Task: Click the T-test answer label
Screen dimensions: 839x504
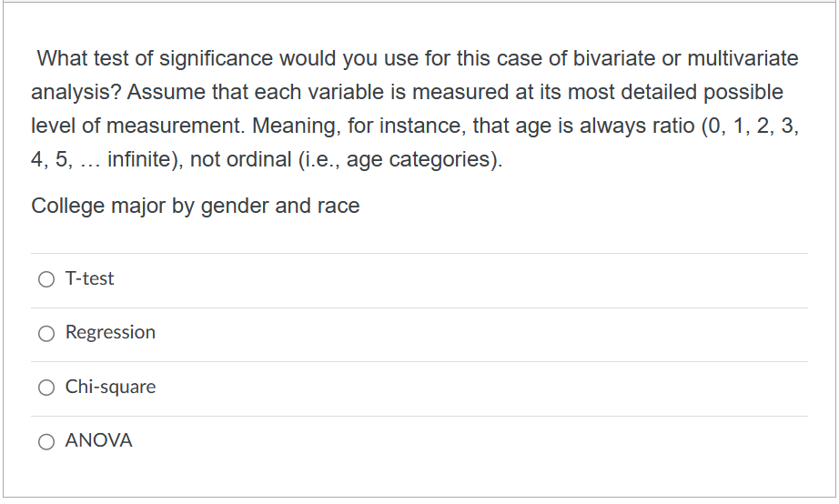Action: tap(89, 279)
